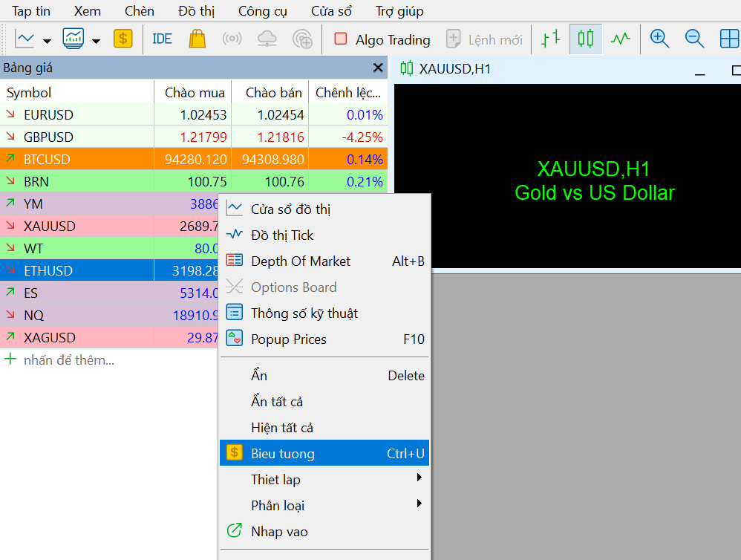Viewport: 741px width, 560px height.
Task: Click the VPS cloud hosting icon
Action: point(267,39)
